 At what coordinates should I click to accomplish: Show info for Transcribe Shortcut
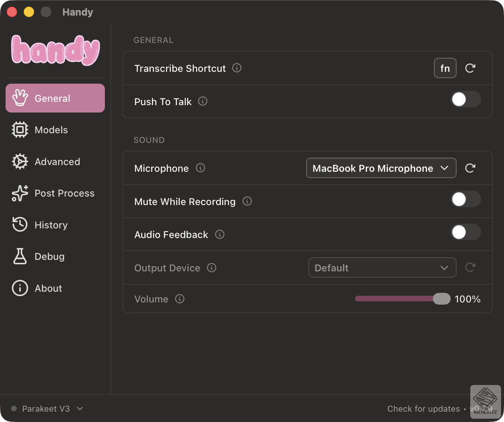click(237, 68)
